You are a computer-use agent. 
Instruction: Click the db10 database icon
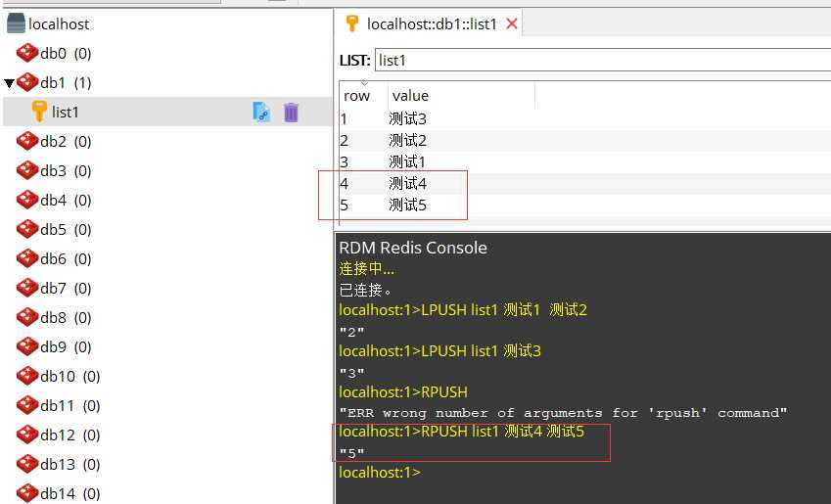point(27,377)
